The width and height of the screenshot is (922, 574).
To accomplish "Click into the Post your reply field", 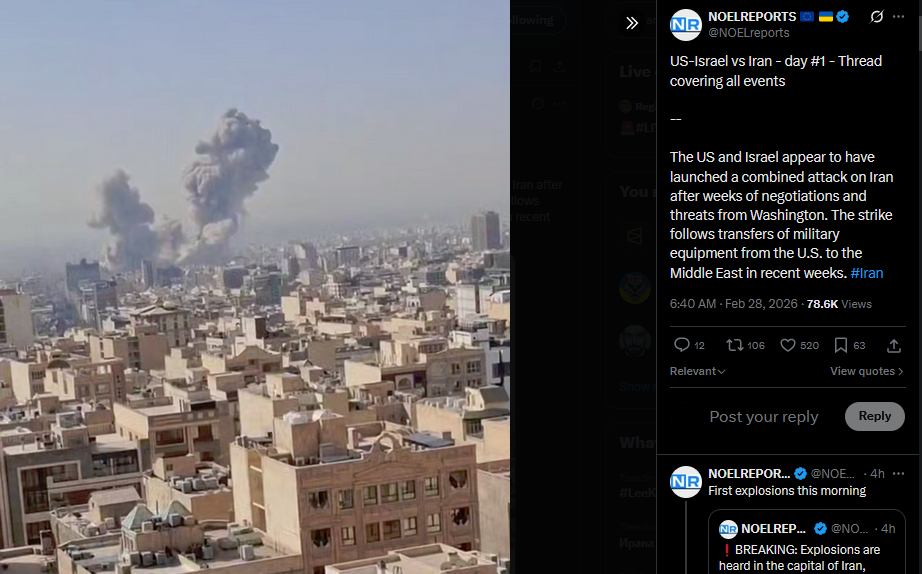I will (763, 416).
